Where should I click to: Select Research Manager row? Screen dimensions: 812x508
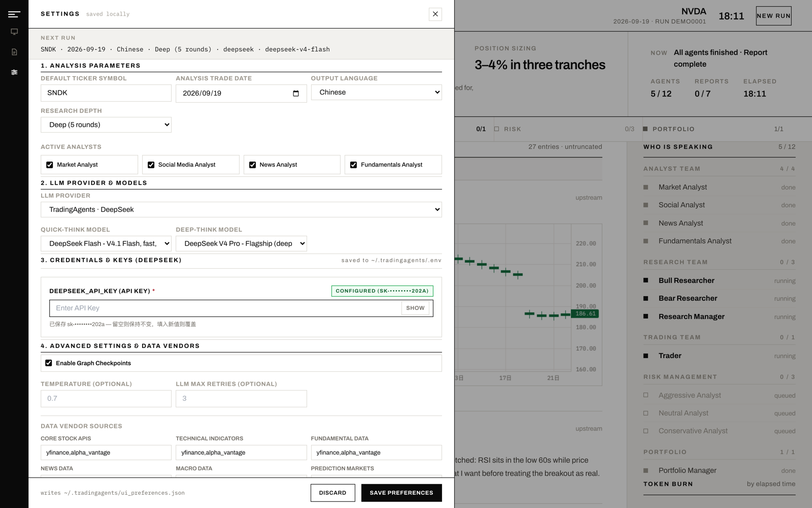coord(719,317)
